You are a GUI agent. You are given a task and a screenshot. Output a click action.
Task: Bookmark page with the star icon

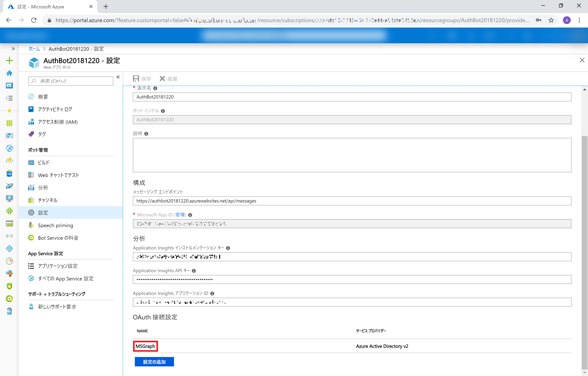551,20
